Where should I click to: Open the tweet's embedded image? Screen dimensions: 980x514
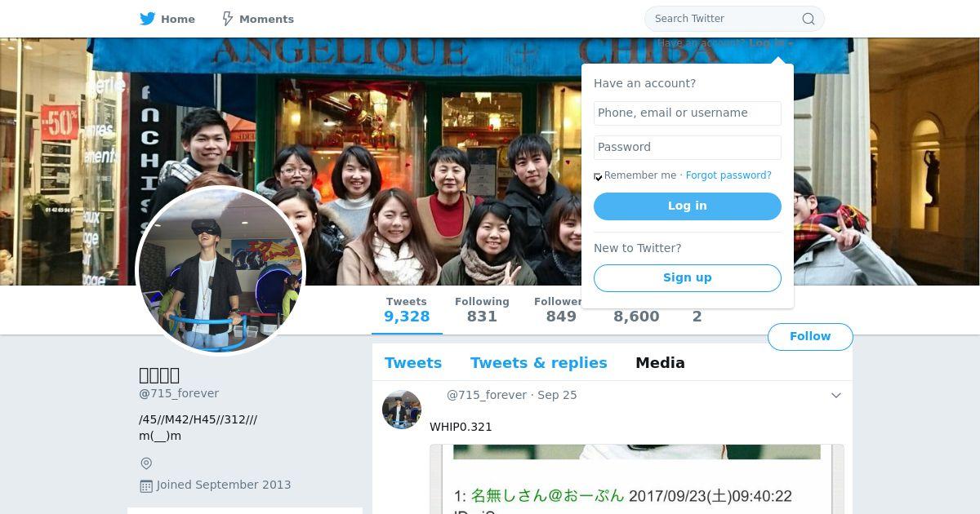637,480
